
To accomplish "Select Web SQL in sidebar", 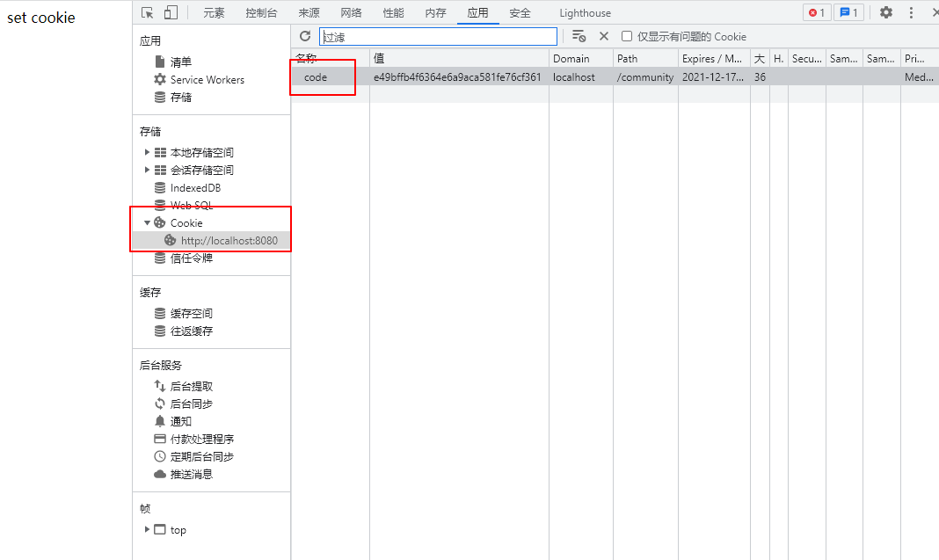I will coord(192,205).
